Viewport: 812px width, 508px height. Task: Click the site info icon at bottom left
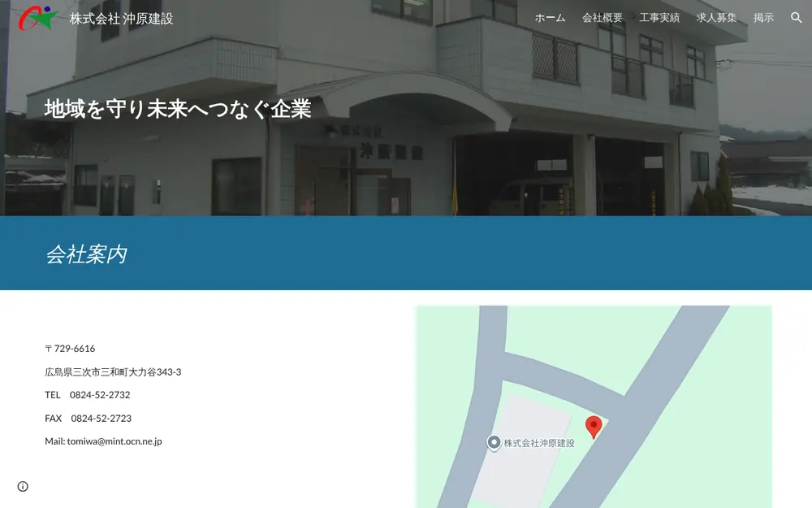point(23,486)
